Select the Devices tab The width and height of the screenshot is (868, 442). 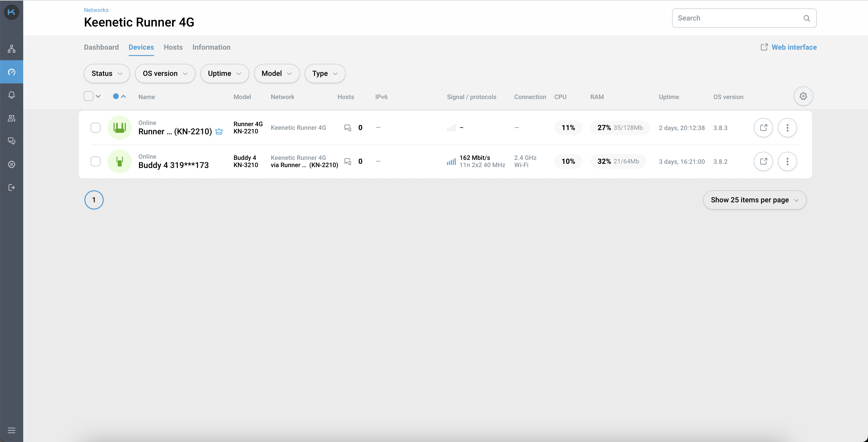pyautogui.click(x=141, y=47)
